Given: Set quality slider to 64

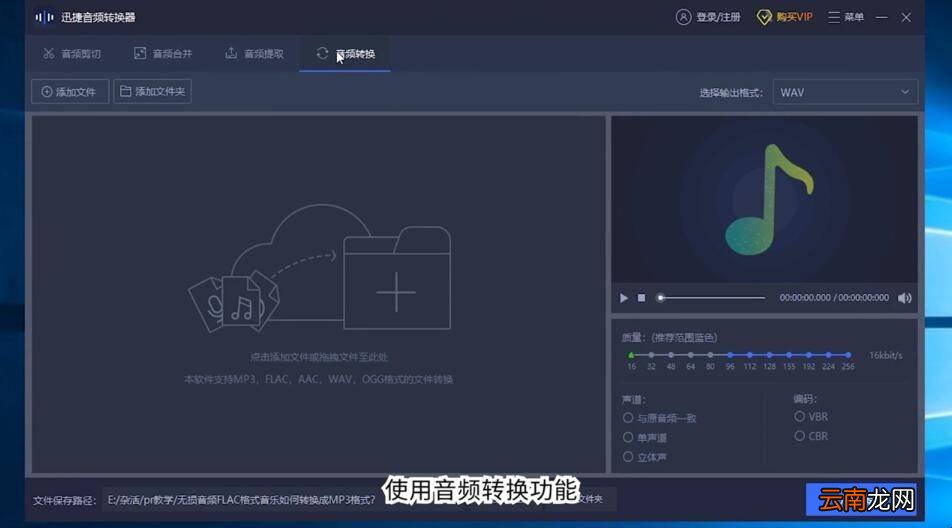Looking at the screenshot, I should point(690,355).
